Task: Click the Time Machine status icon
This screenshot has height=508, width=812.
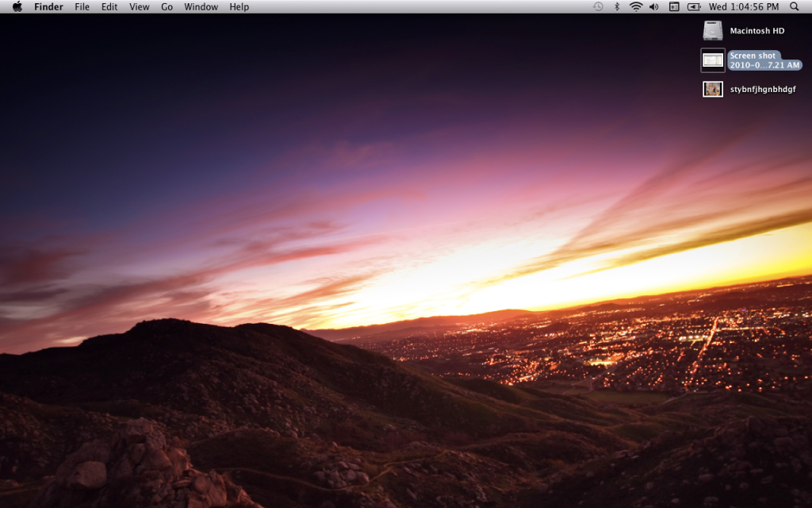Action: pyautogui.click(x=598, y=6)
